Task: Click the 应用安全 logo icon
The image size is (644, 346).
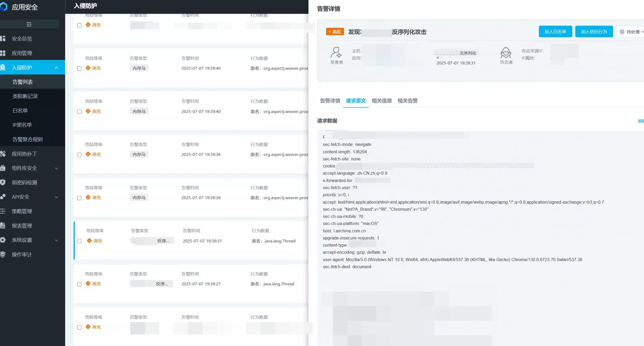Action: 3,7
